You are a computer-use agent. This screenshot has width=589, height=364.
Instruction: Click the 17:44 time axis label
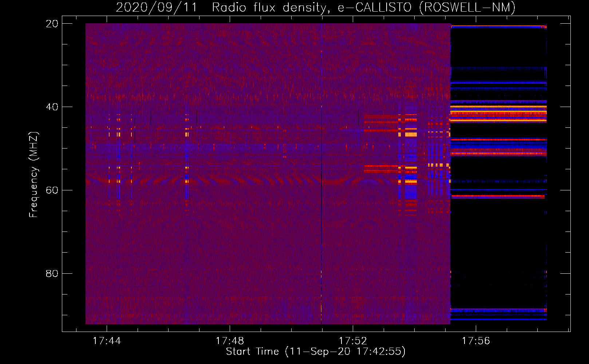[107, 341]
